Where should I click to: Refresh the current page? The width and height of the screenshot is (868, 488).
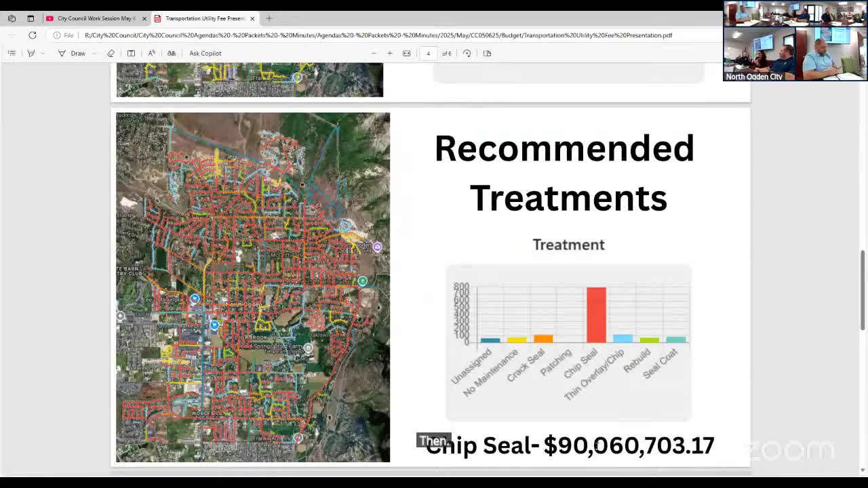(x=32, y=35)
